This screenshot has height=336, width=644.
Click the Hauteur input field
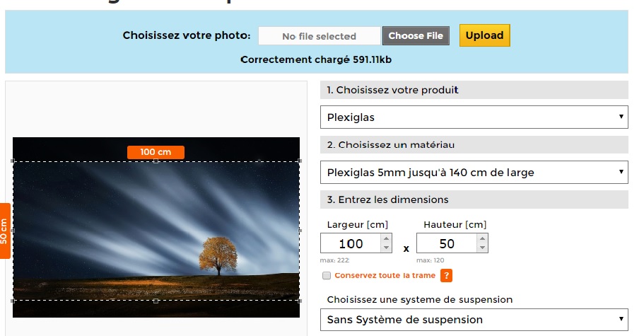(x=447, y=243)
